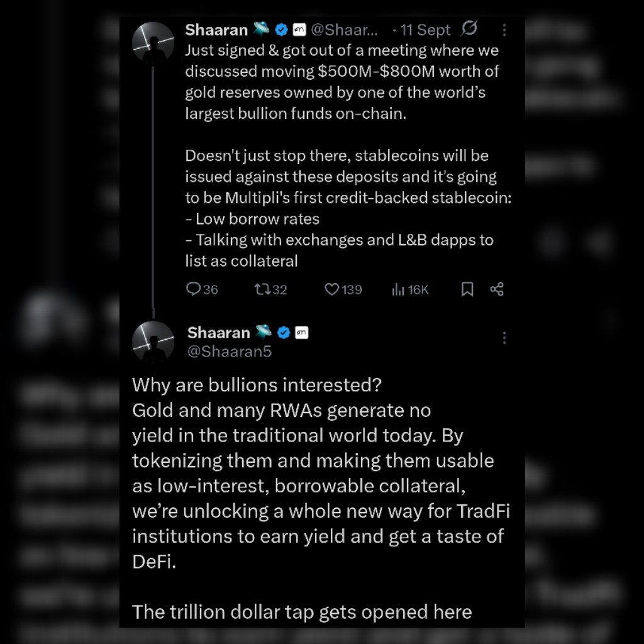Open Shaaran's avatar on first tweet
Screen dimensions: 644x644
153,43
